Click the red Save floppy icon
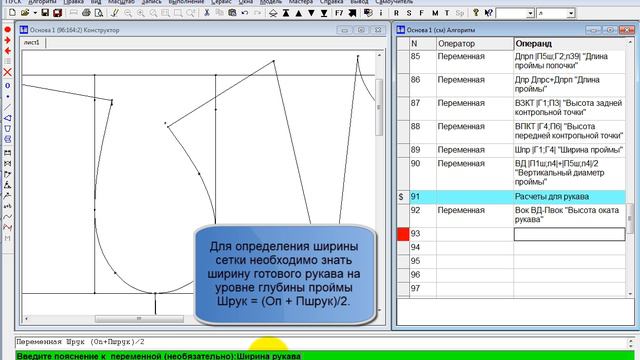 pos(58,13)
